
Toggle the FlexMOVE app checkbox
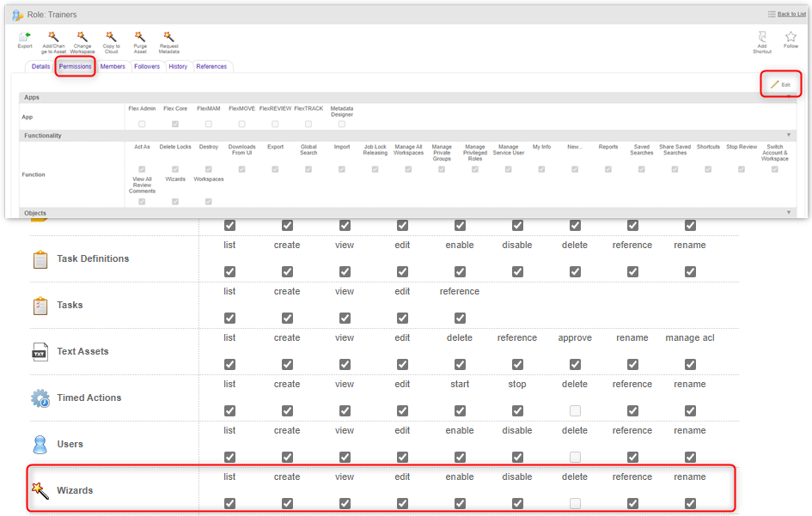(x=241, y=124)
